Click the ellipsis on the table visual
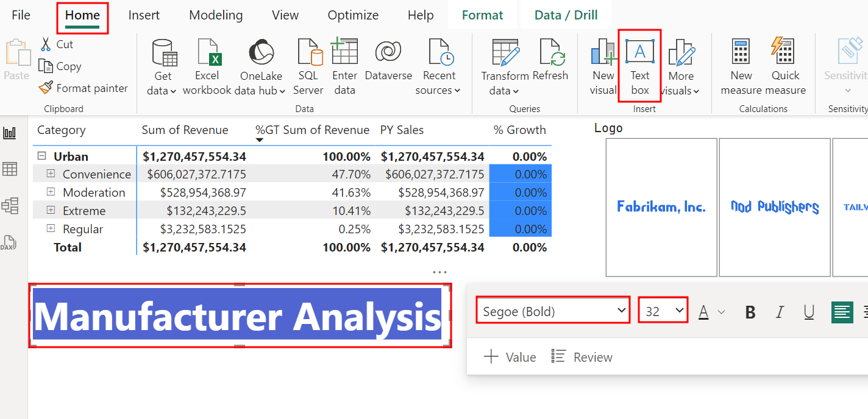Screen dimensions: 868x419 441,272
